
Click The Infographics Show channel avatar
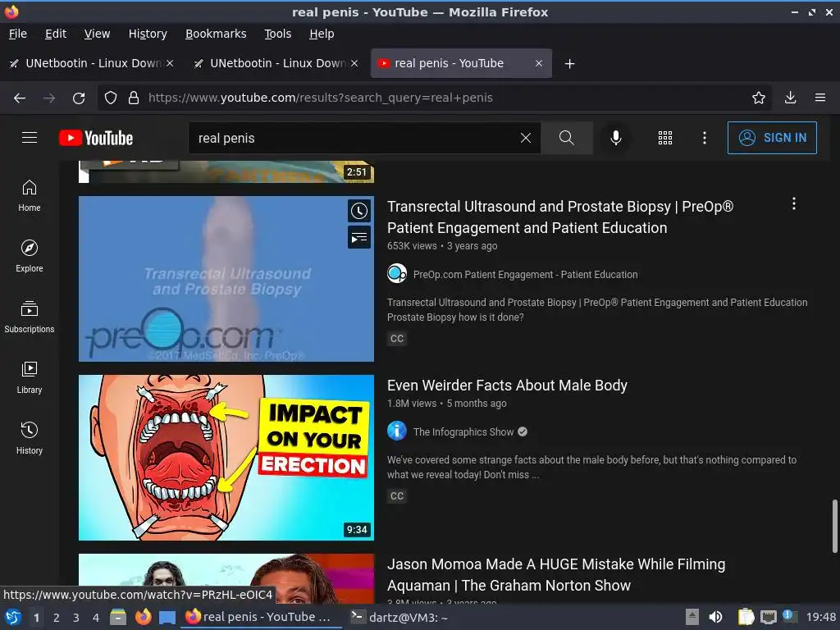[x=397, y=431]
